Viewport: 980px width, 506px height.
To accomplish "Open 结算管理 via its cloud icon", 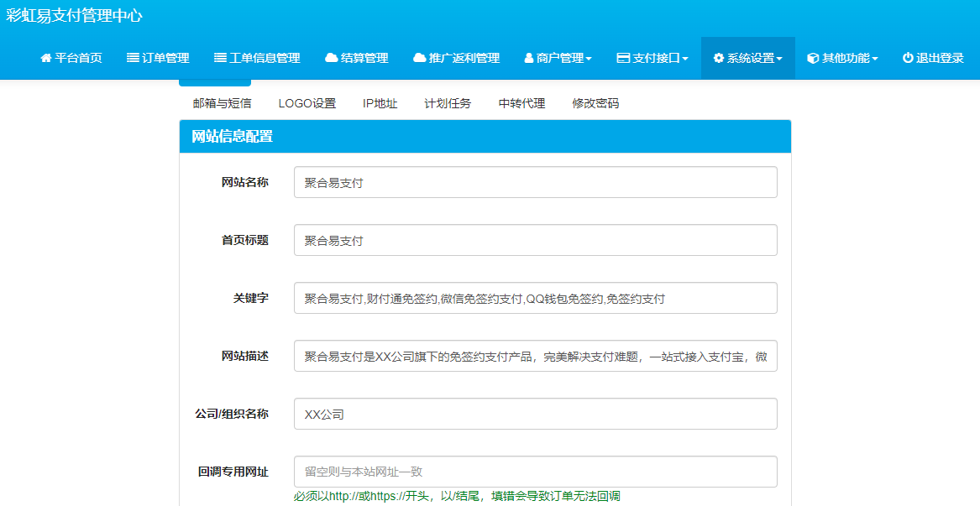I will click(x=330, y=58).
